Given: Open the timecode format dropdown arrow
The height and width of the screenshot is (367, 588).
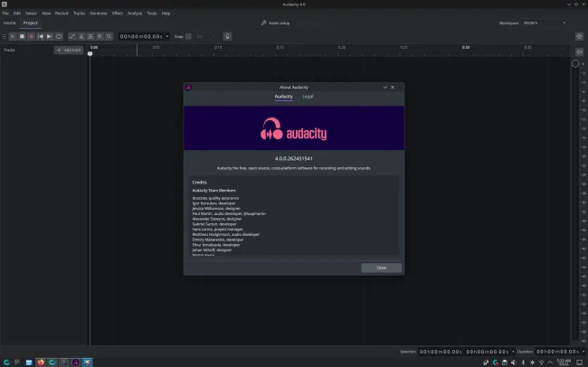Looking at the screenshot, I should [167, 36].
